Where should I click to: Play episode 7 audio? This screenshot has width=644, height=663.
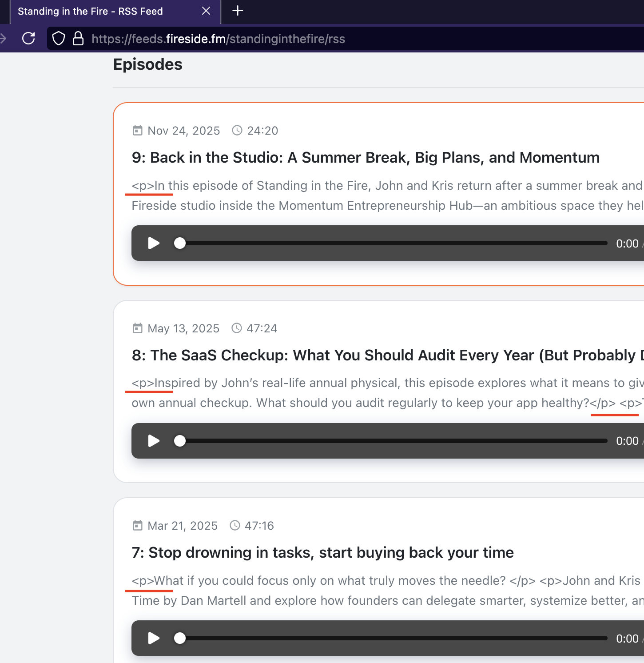pyautogui.click(x=154, y=638)
